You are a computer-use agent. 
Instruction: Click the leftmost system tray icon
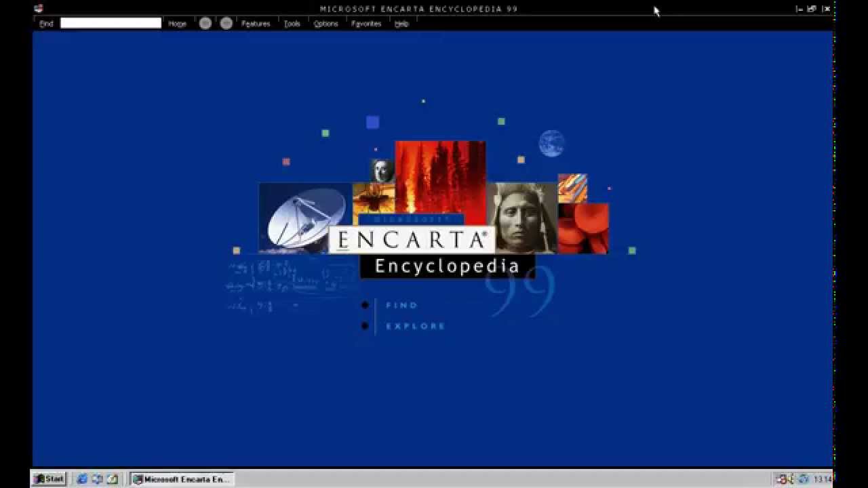(781, 479)
